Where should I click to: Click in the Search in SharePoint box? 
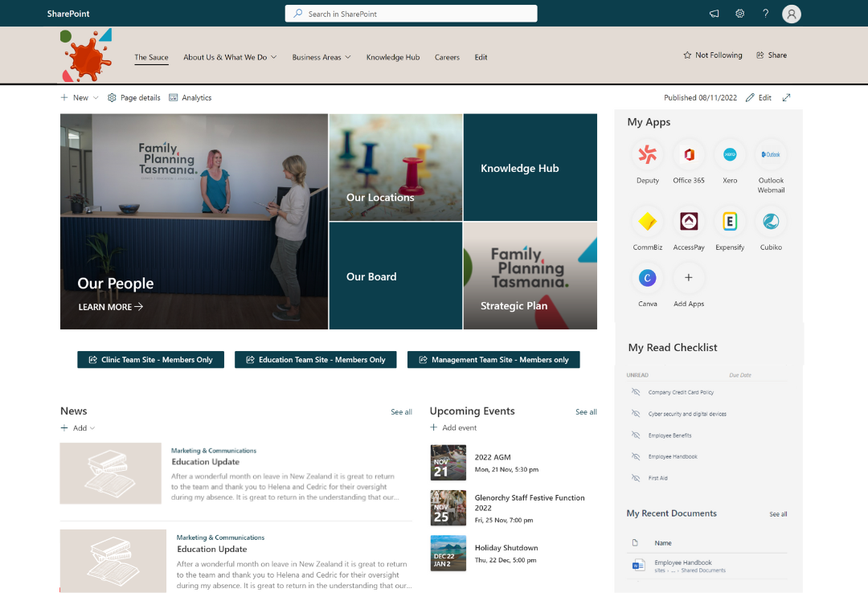tap(411, 14)
